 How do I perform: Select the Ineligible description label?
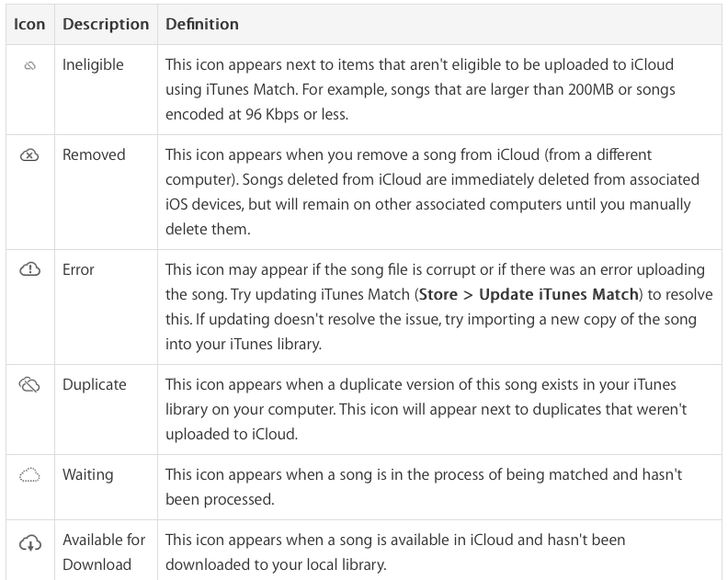pos(93,65)
